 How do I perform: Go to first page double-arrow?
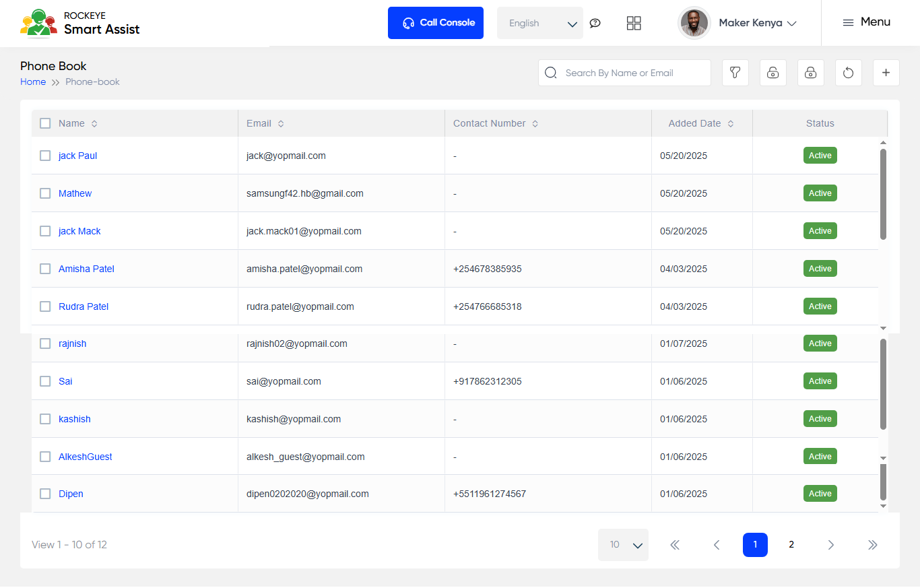675,545
